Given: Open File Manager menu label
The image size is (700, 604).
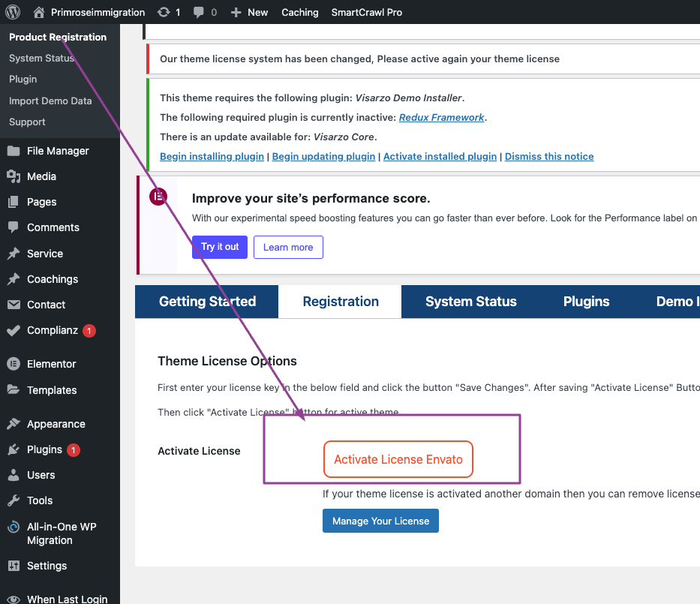Looking at the screenshot, I should [58, 151].
